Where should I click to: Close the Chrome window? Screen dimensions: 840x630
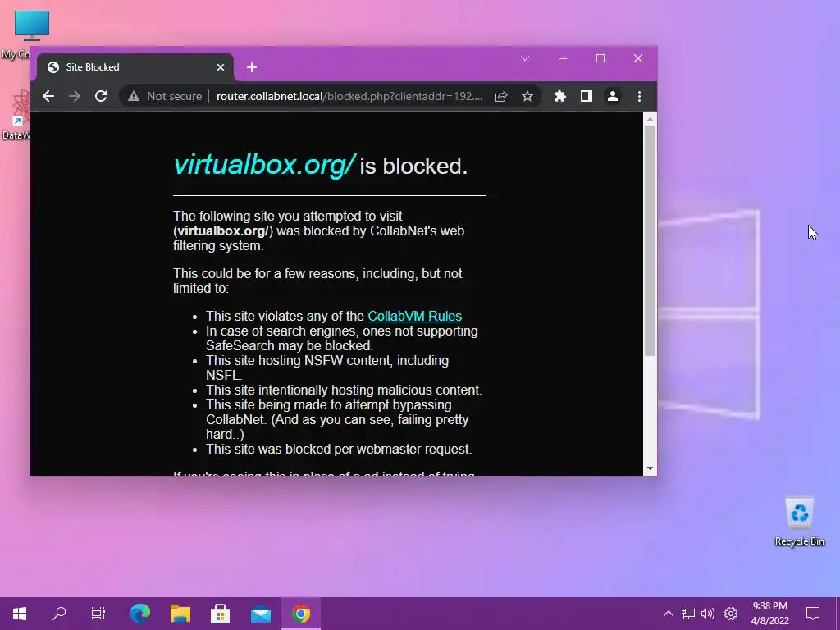637,58
